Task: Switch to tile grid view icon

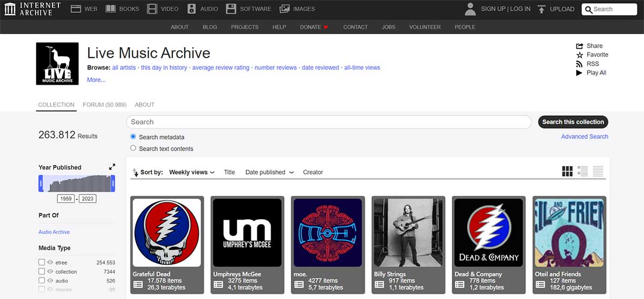Action: (x=567, y=171)
